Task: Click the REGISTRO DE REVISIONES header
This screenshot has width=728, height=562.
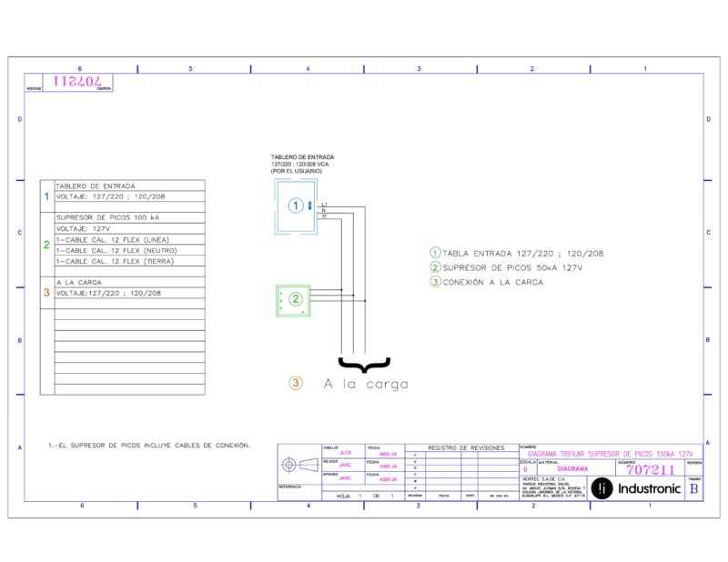Action: tap(466, 447)
